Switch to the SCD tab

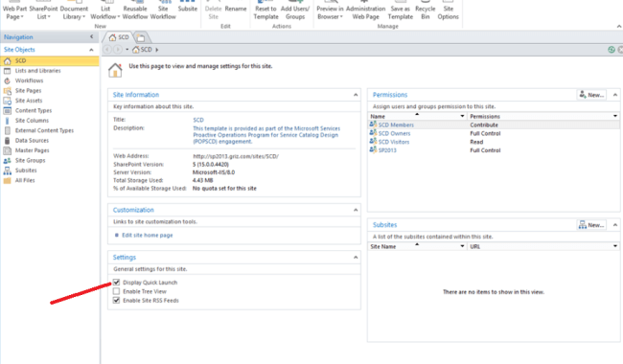click(119, 37)
